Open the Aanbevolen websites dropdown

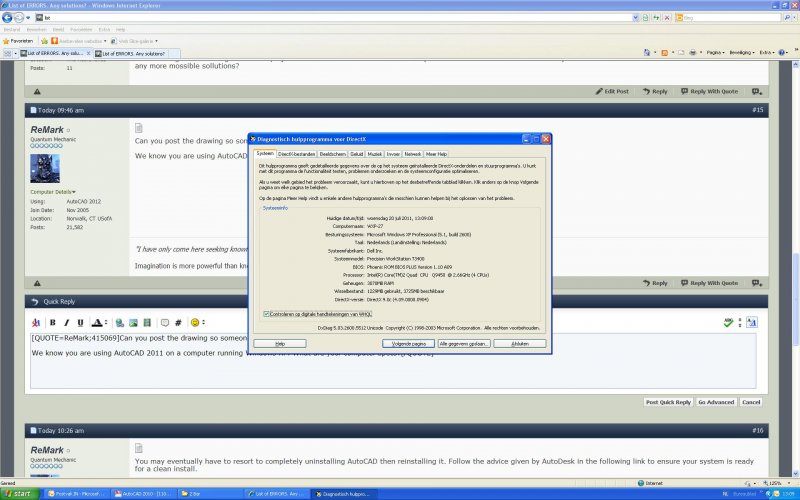click(79, 41)
